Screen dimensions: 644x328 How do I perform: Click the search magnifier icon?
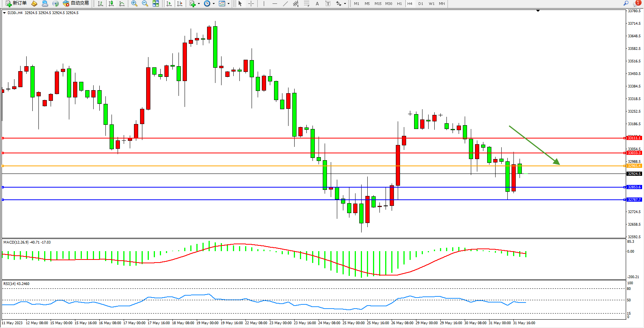pos(626,3)
